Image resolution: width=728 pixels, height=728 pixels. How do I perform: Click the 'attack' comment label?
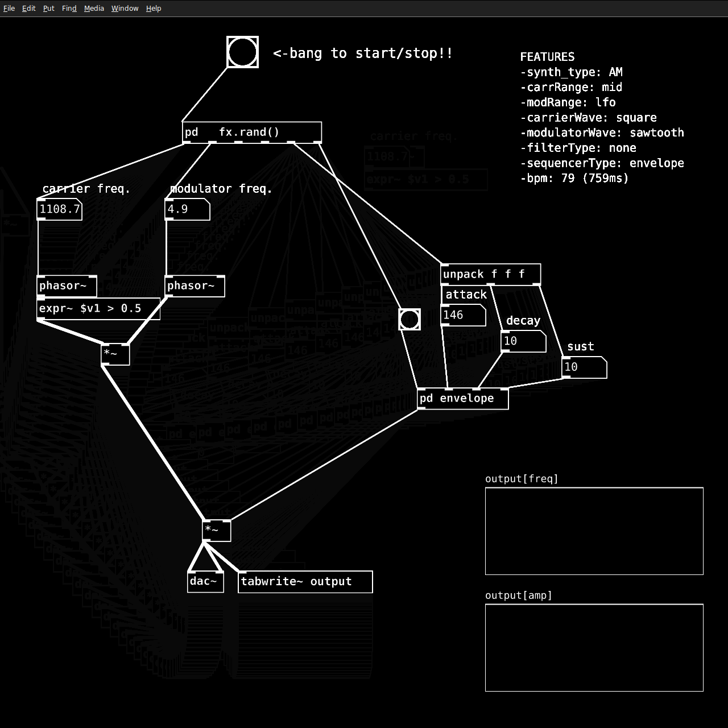[466, 295]
